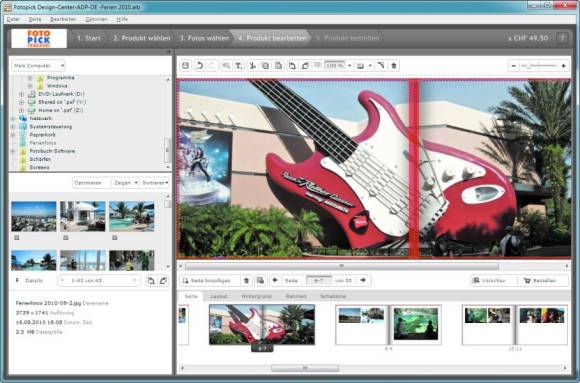The image size is (580, 383).
Task: Expand the Netzwerk tree node
Action: (x=13, y=118)
